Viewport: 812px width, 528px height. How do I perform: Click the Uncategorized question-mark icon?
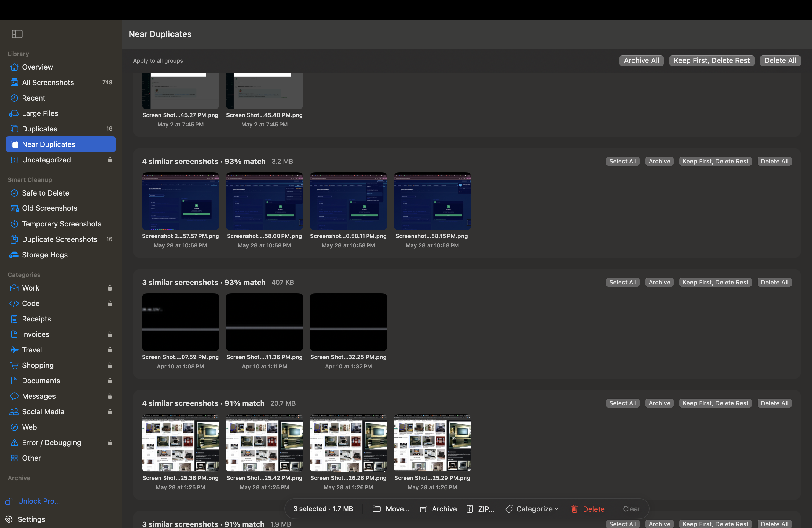pos(14,160)
